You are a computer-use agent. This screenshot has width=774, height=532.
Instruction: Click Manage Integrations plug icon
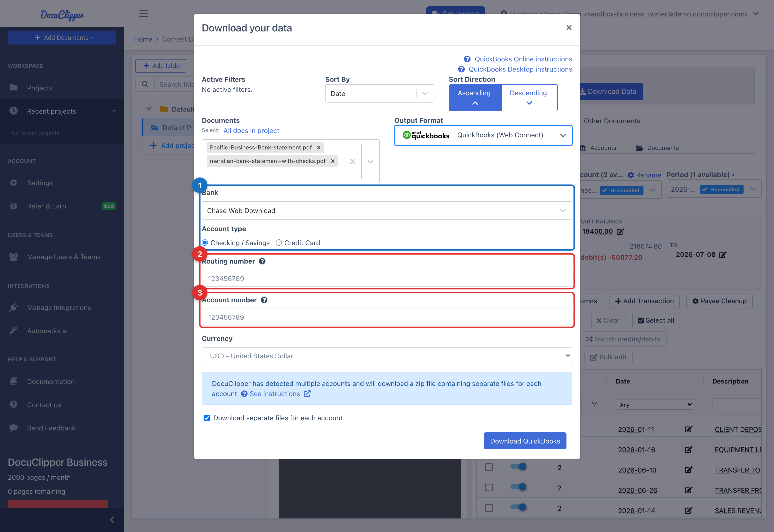pos(14,307)
